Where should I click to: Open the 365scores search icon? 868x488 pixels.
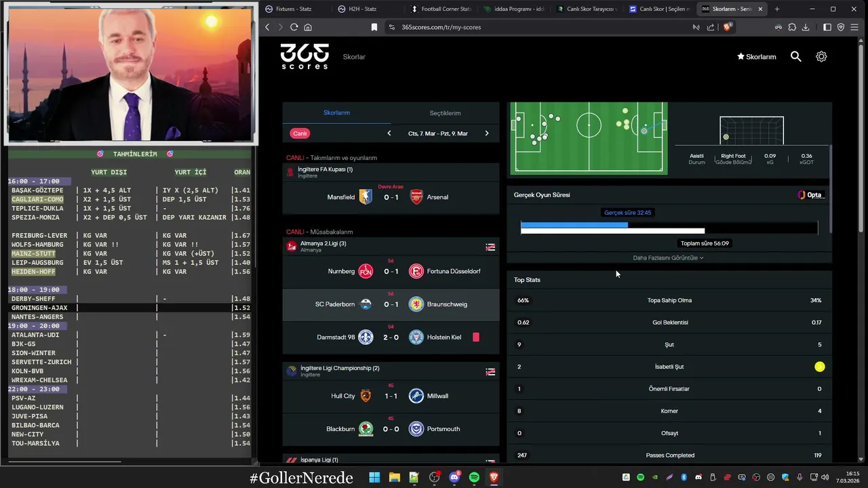click(x=796, y=57)
